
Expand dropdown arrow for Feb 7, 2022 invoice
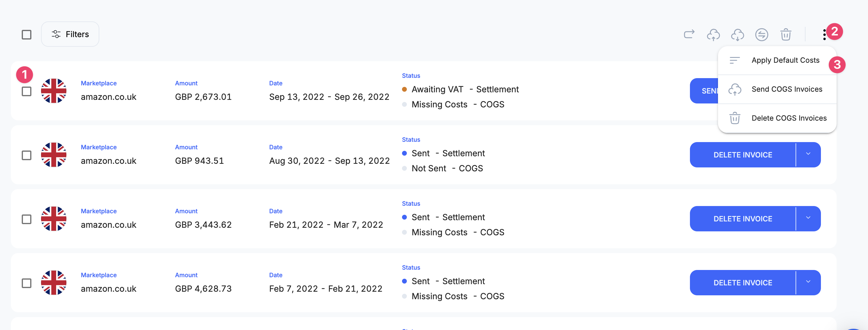808,282
